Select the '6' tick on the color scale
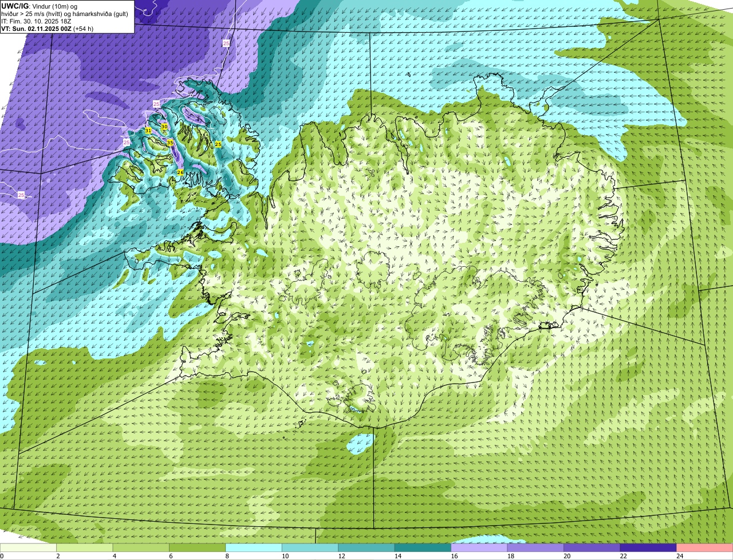The width and height of the screenshot is (733, 560). pyautogui.click(x=170, y=555)
